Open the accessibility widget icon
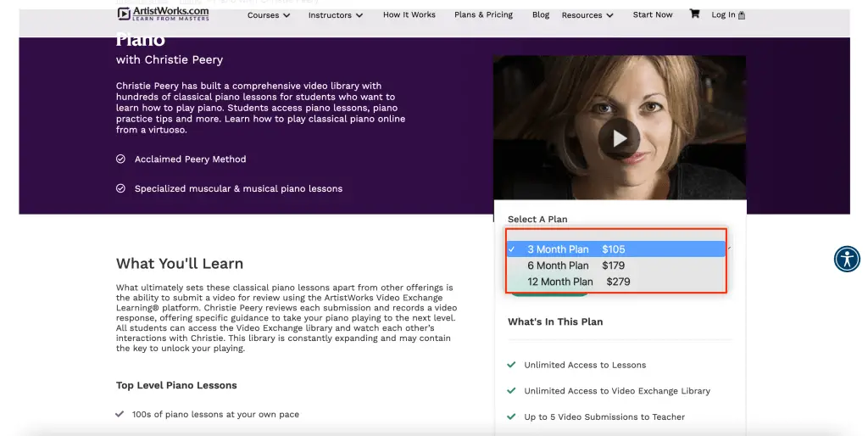The width and height of the screenshot is (868, 436). 847,259
